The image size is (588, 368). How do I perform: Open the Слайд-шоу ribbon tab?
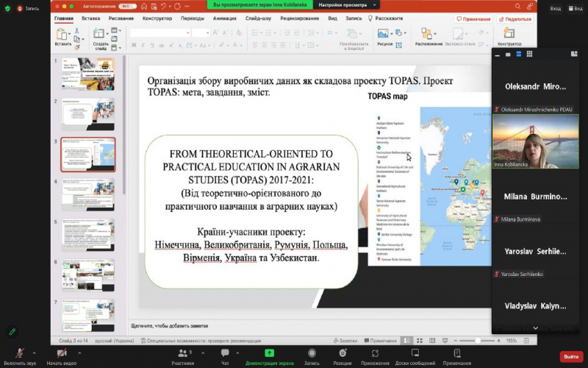(259, 18)
